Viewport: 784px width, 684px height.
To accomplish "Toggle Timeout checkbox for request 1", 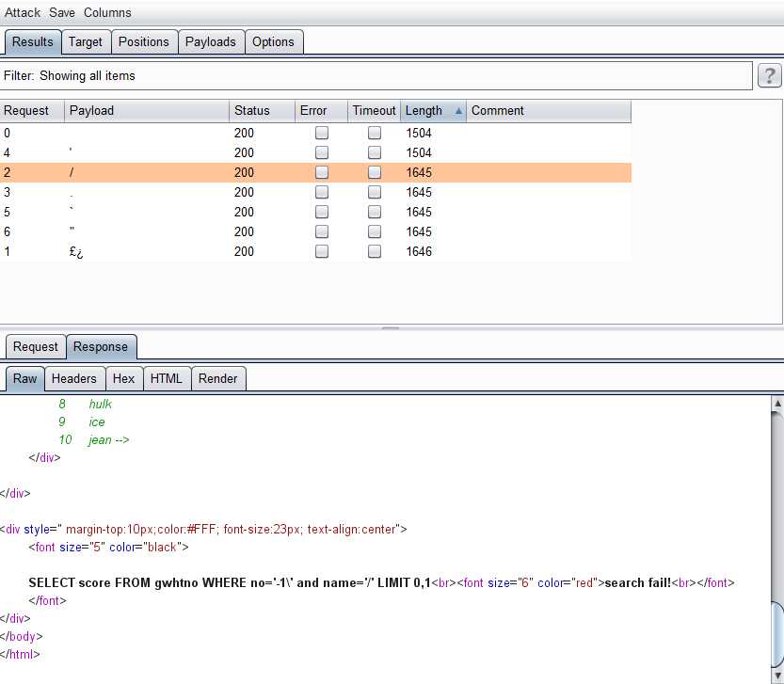I will coord(374,251).
